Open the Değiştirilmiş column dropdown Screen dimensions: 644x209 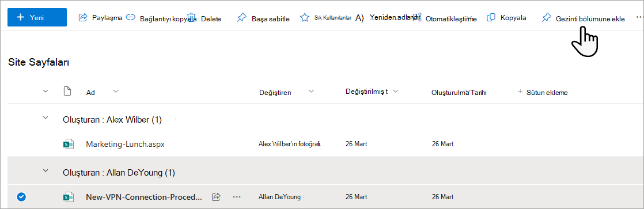coord(395,91)
